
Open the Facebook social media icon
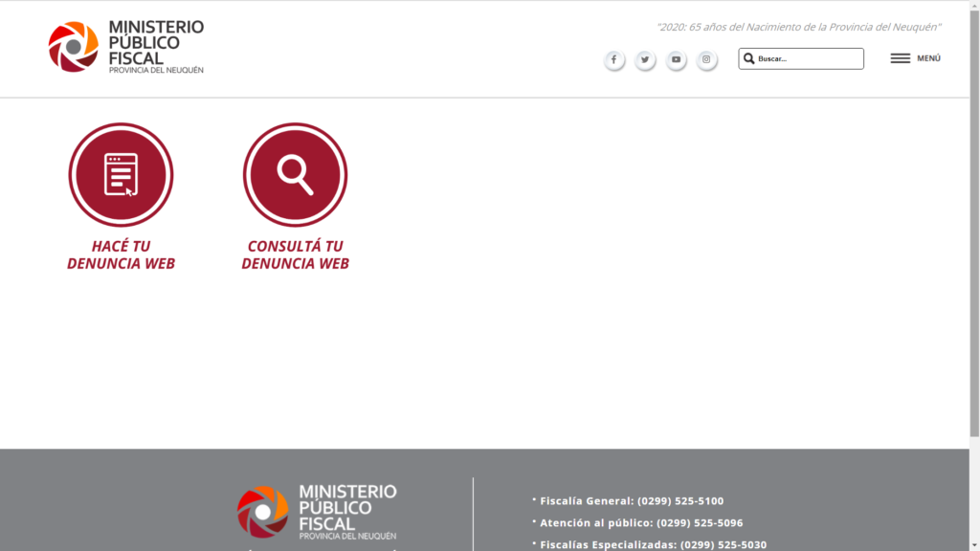(x=613, y=59)
